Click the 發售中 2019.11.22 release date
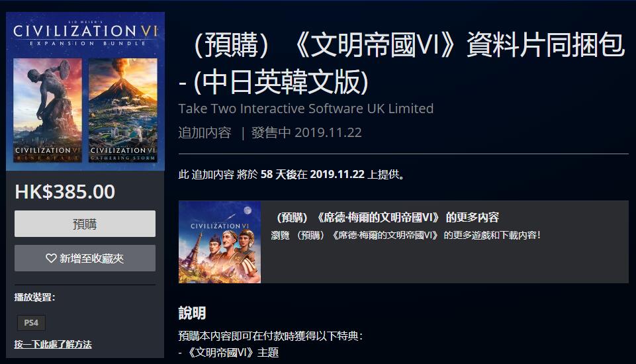The image size is (636, 364). (306, 133)
